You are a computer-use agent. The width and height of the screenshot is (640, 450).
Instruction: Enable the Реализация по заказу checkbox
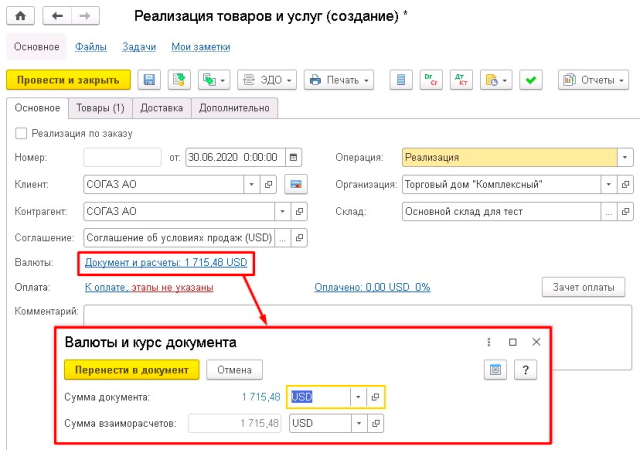(22, 133)
